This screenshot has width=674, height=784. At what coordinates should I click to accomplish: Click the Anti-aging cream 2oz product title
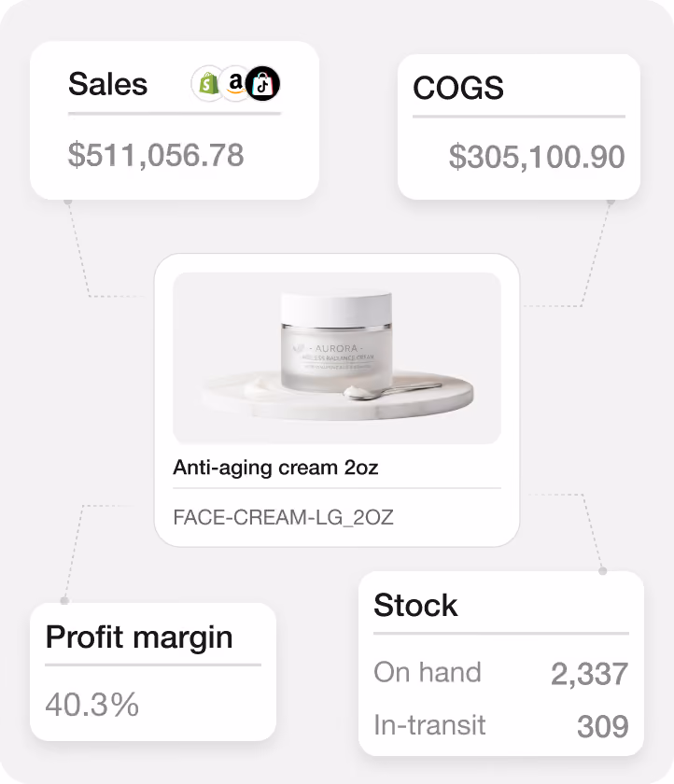point(275,468)
